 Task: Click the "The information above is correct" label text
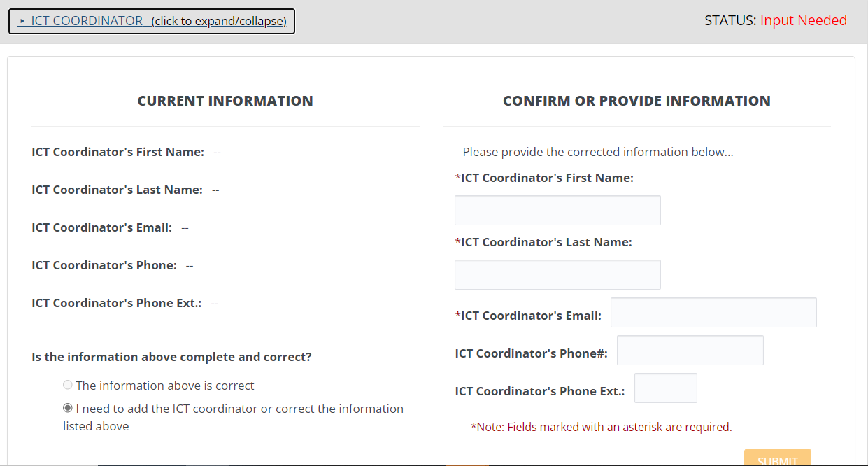click(165, 386)
